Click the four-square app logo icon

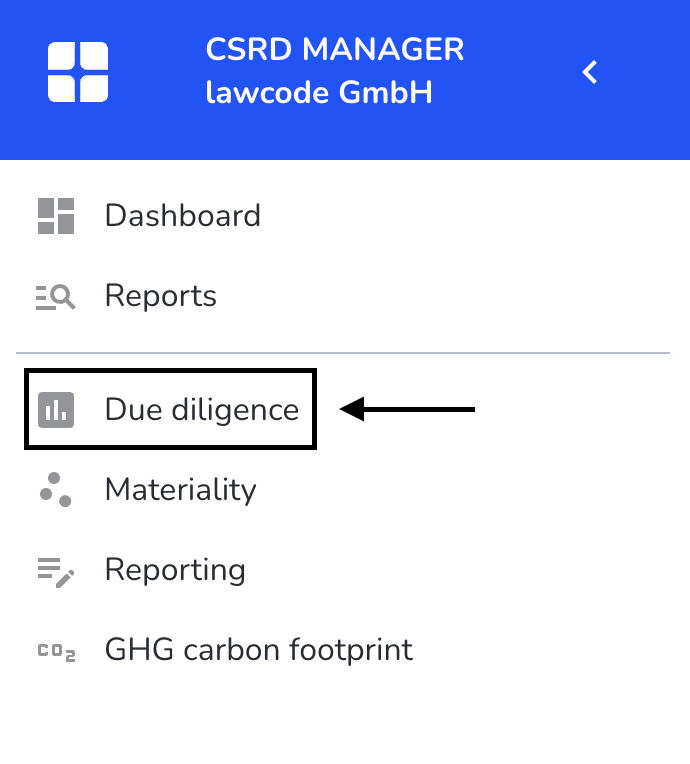coord(78,72)
